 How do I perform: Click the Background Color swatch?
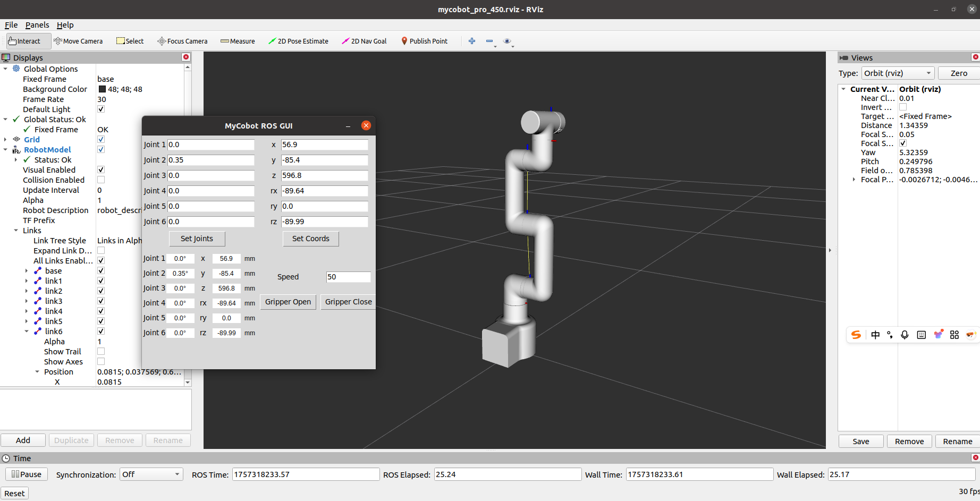point(102,89)
